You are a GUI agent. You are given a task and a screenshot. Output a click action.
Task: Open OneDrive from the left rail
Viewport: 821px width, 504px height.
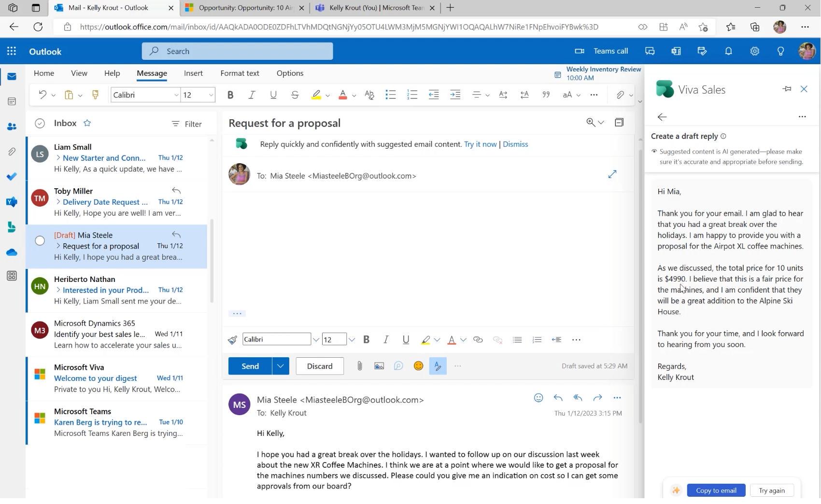12,252
